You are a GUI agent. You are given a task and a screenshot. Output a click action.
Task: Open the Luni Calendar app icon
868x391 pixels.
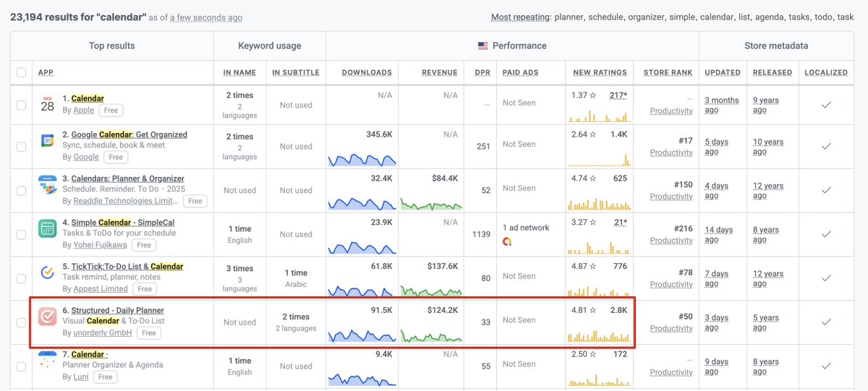pos(48,361)
